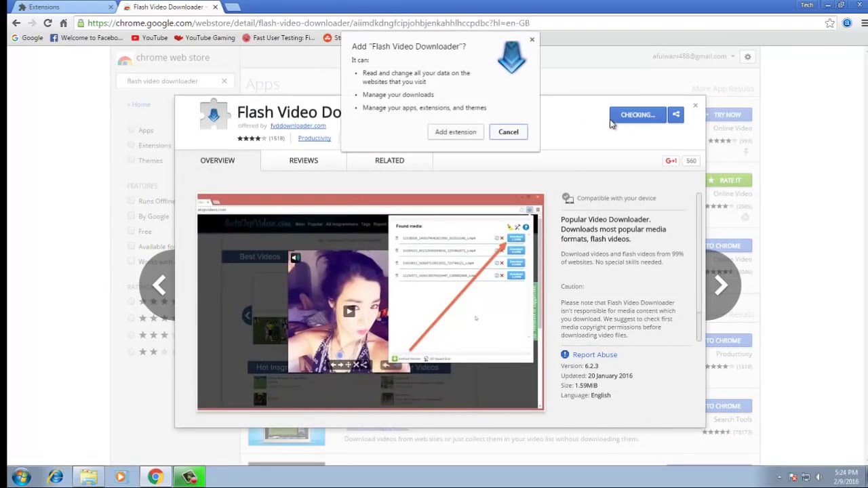
Task: Show next screenshot with right arrow
Action: coord(721,285)
